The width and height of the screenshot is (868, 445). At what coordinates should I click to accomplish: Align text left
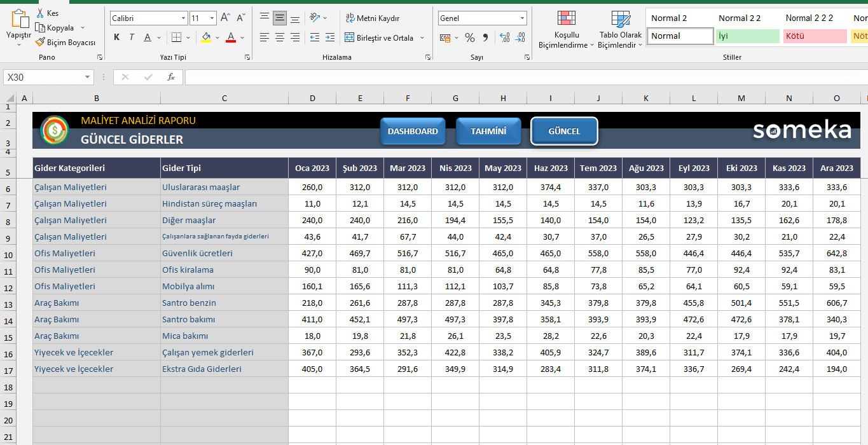[x=265, y=38]
